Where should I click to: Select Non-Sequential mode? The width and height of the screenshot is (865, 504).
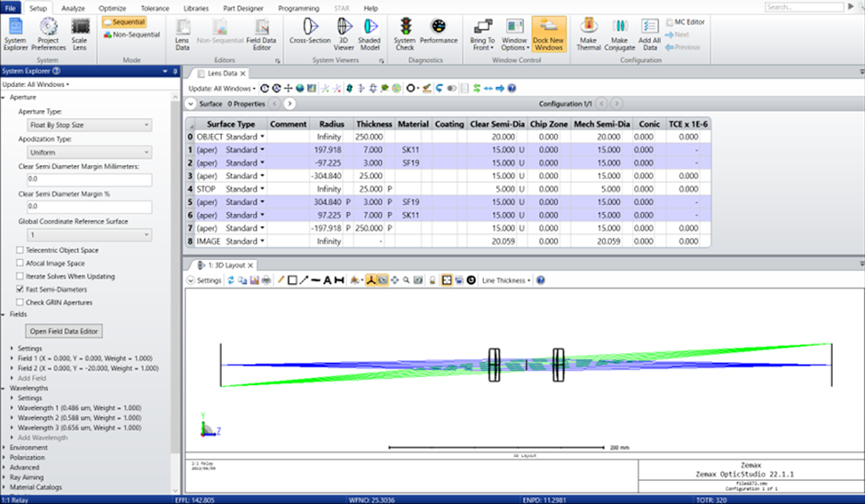point(131,35)
